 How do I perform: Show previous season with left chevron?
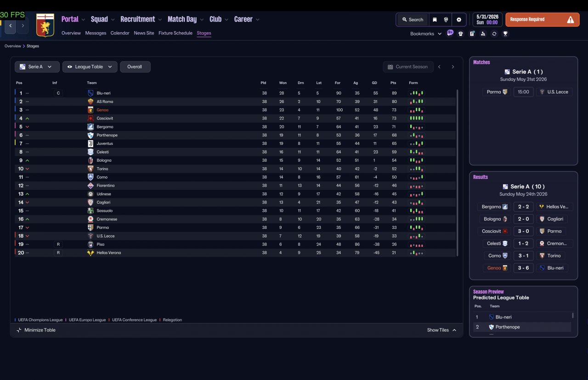[x=439, y=67]
